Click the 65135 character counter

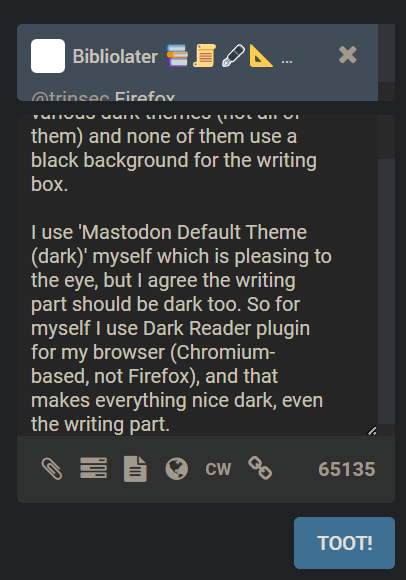coord(347,469)
